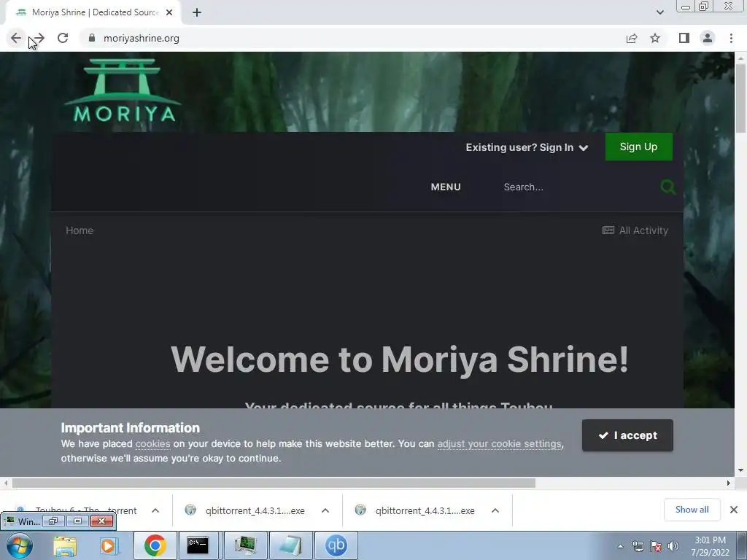Launch media player from taskbar

pos(109,545)
